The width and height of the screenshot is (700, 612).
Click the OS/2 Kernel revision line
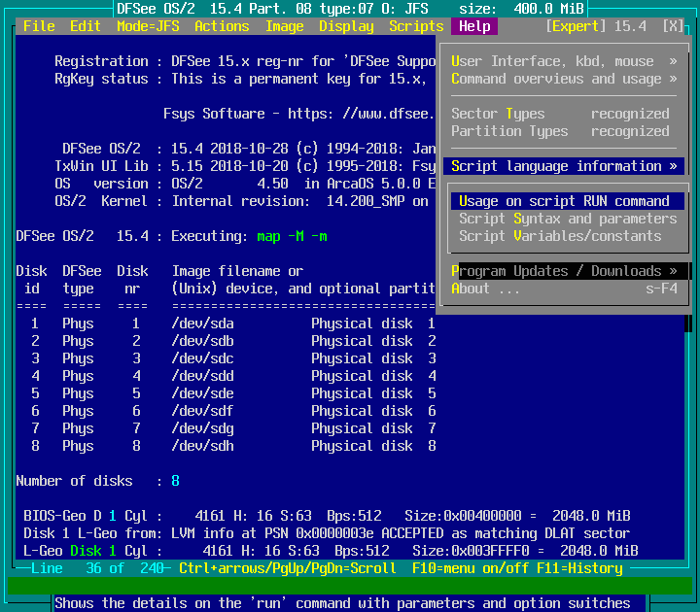[x=241, y=201]
